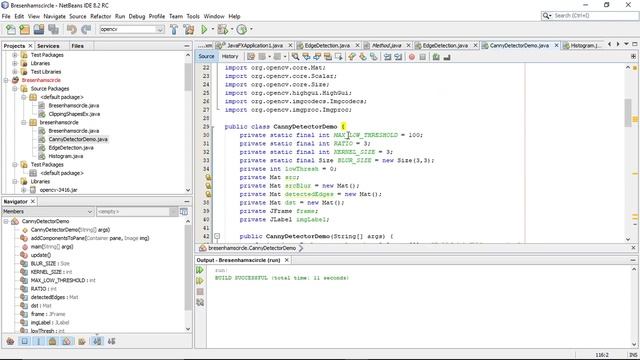Click the Undo arrow in main toolbar
640x360 pixels.
click(x=72, y=29)
